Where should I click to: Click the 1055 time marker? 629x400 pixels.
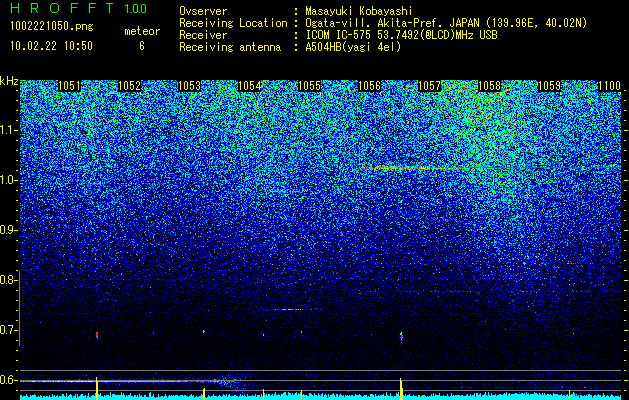point(310,86)
